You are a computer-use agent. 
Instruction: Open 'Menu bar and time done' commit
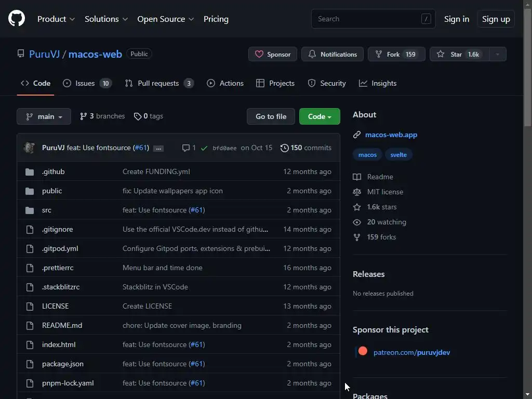(x=162, y=268)
